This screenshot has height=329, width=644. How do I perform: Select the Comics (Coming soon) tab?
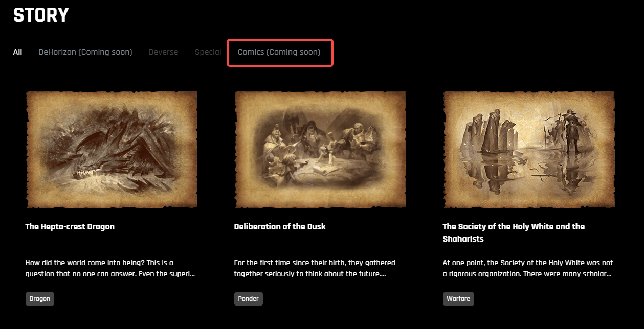(279, 52)
